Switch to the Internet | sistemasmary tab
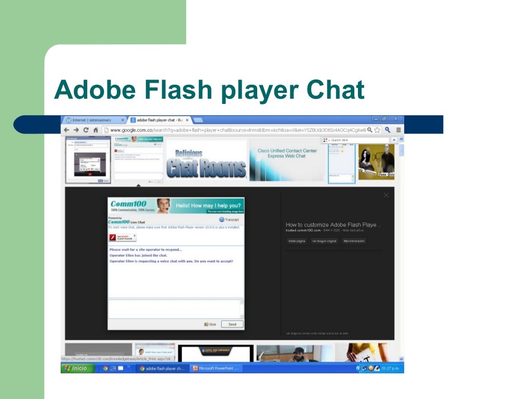The image size is (532, 399). (x=95, y=120)
